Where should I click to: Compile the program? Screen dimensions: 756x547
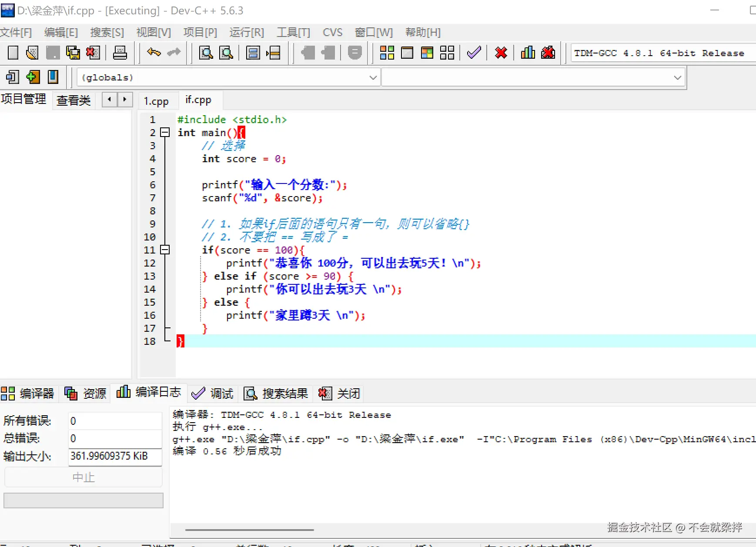(387, 53)
